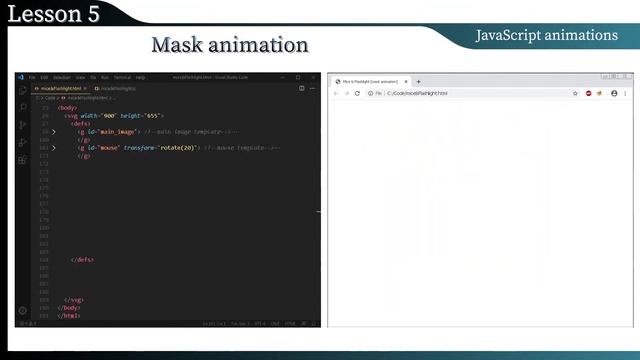Image resolution: width=640 pixels, height=360 pixels.
Task: Click the VS Code logo in title bar
Action: point(21,77)
